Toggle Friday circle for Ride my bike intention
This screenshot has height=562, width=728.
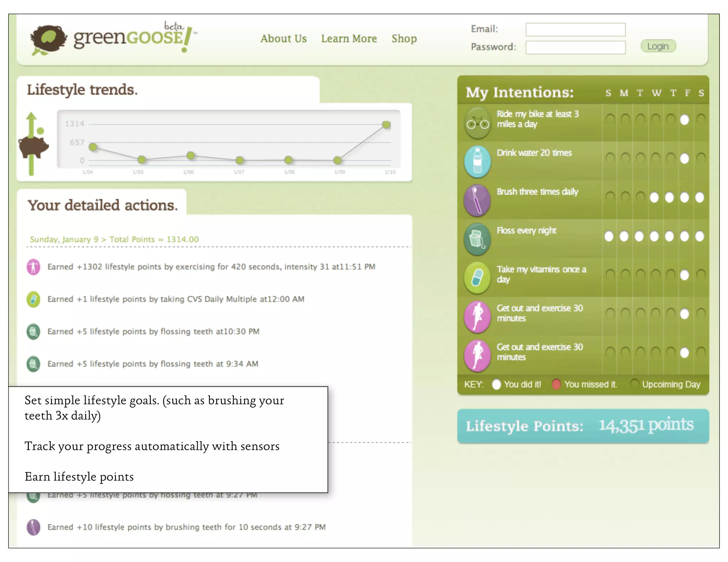tap(684, 120)
